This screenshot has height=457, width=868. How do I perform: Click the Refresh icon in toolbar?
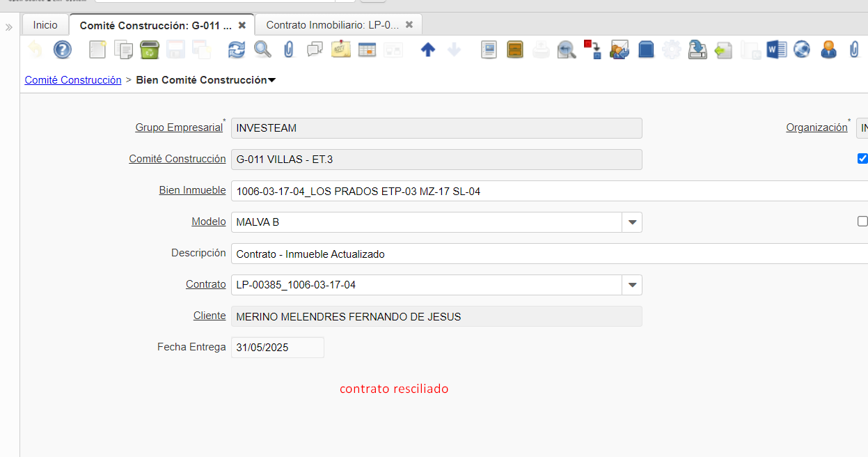click(237, 49)
